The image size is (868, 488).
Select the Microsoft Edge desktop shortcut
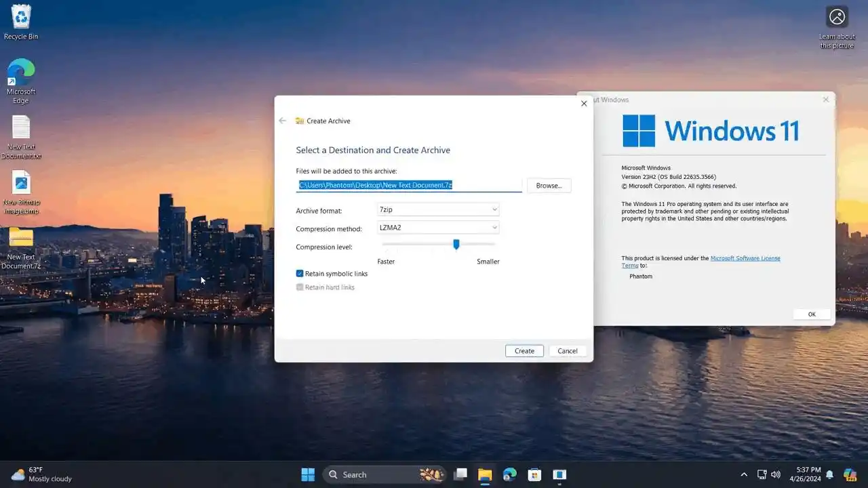click(x=21, y=81)
